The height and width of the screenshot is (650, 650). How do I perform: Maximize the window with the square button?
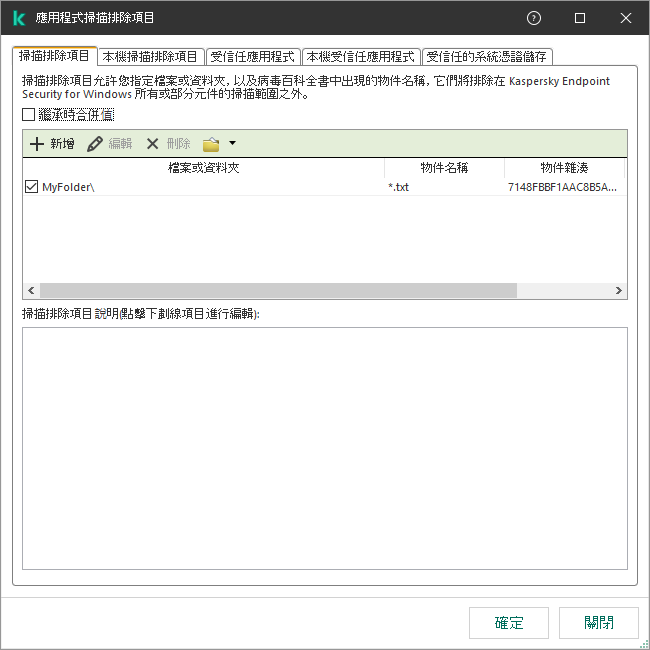tap(580, 18)
